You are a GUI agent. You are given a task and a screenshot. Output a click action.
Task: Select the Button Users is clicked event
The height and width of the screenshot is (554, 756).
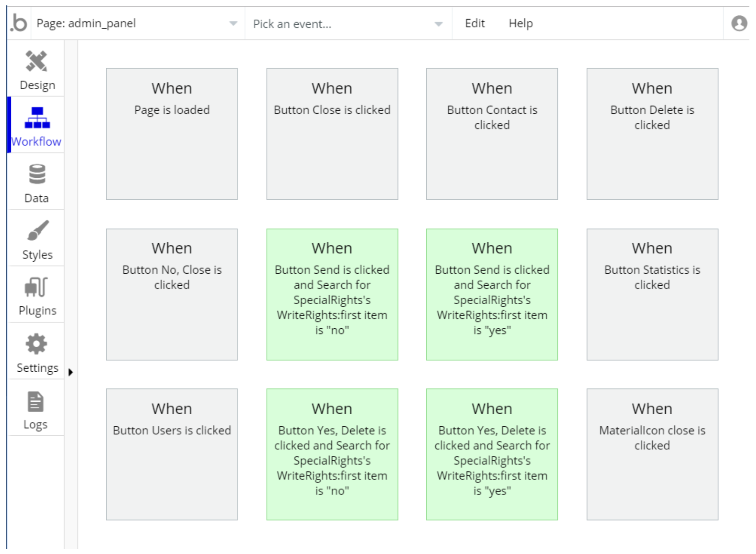pyautogui.click(x=172, y=454)
